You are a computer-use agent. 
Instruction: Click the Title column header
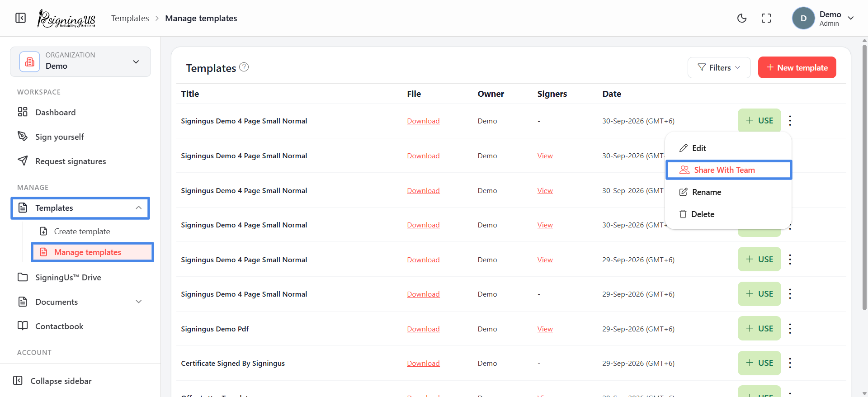tap(190, 94)
